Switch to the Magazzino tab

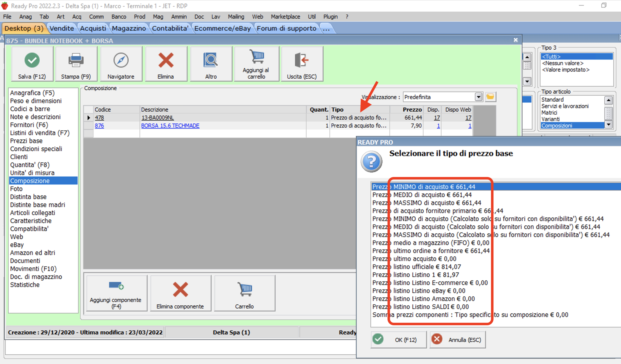click(x=129, y=28)
